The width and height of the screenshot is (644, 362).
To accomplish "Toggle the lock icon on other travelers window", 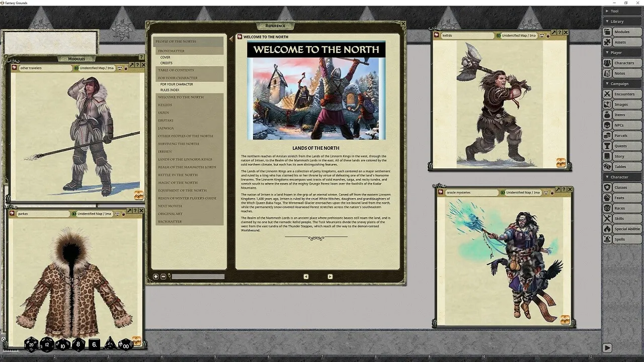I will coord(126,68).
